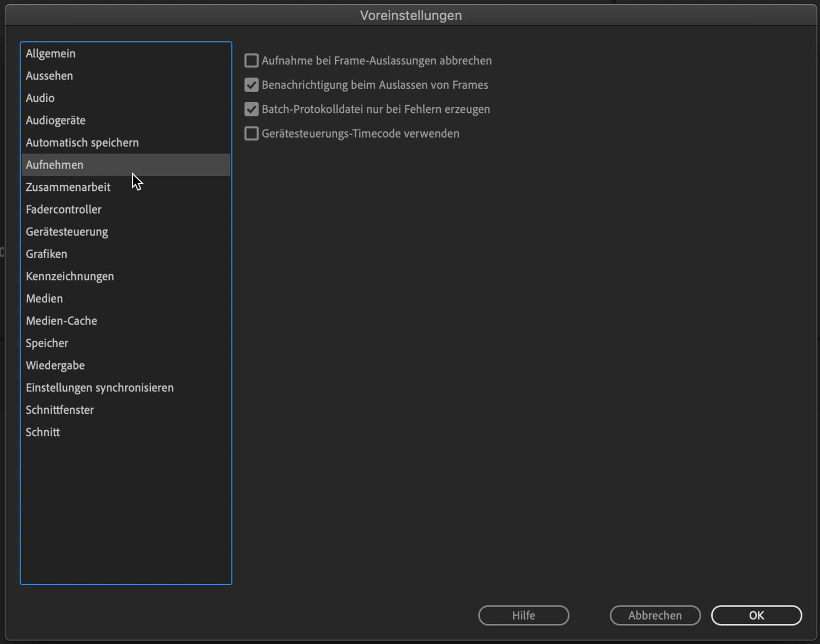Open Medien-Cache settings
Viewport: 820px width, 644px height.
click(x=61, y=321)
